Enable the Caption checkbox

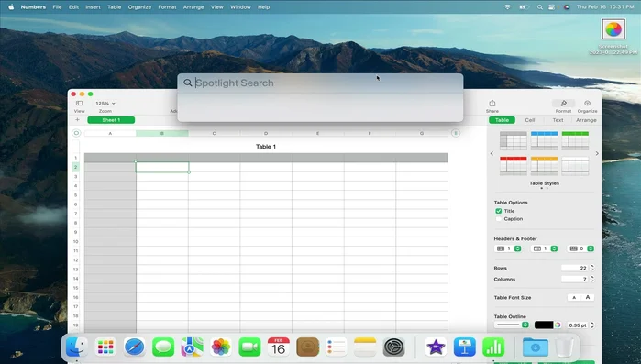(x=498, y=219)
